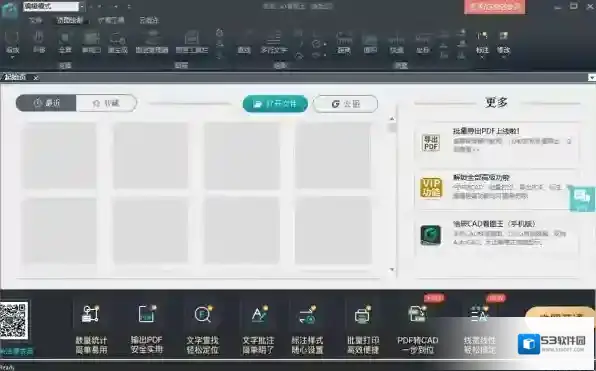Open the 批量导出PDF上线啦 announcement

496,144
